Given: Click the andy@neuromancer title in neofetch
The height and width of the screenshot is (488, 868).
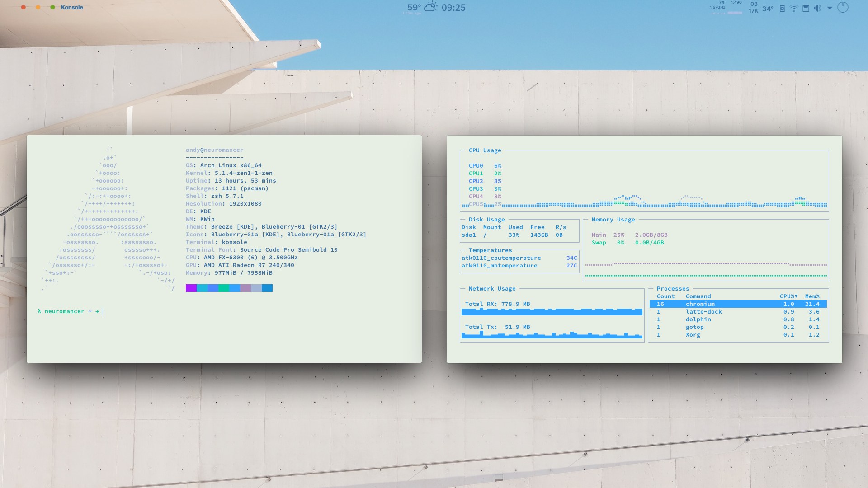Looking at the screenshot, I should (214, 150).
